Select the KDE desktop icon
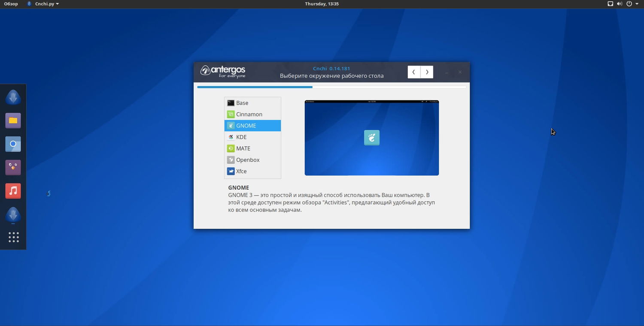The height and width of the screenshot is (326, 644). click(231, 137)
